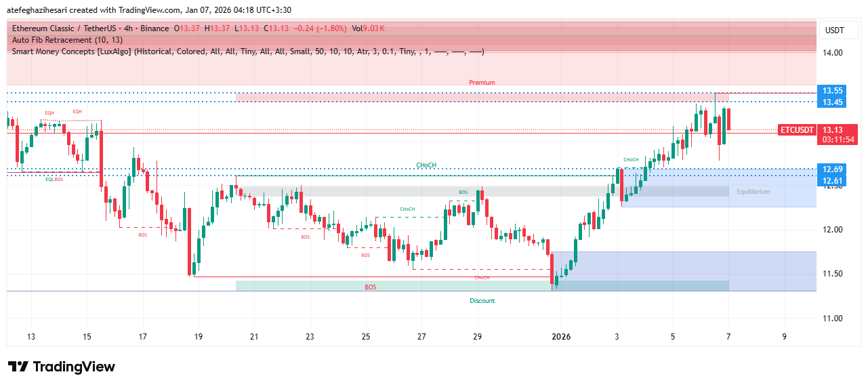Click the Premium zone label

[x=482, y=83]
